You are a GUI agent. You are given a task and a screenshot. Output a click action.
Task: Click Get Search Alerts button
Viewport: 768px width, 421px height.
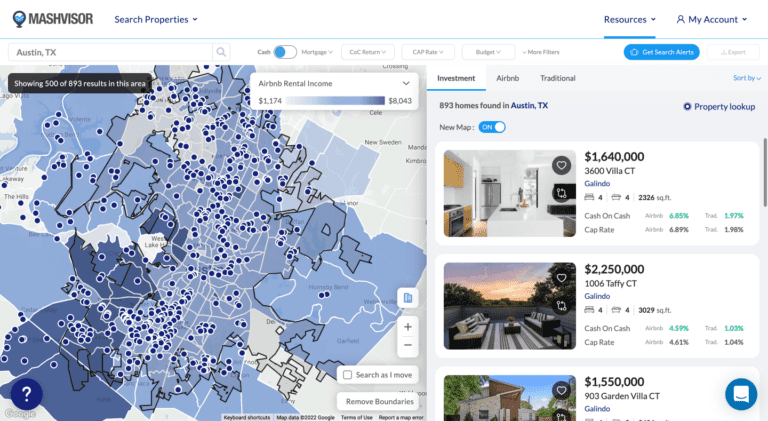pyautogui.click(x=661, y=52)
